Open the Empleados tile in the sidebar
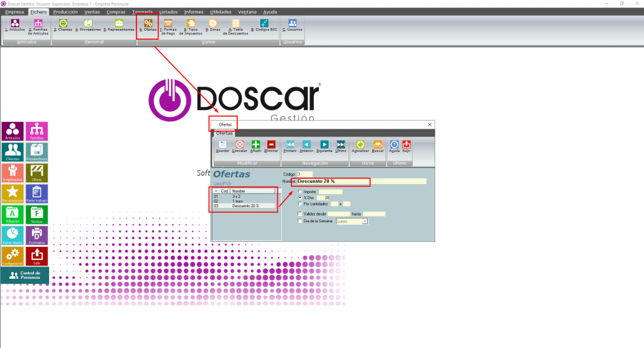Viewport: 644px width, 348px height. (x=13, y=173)
